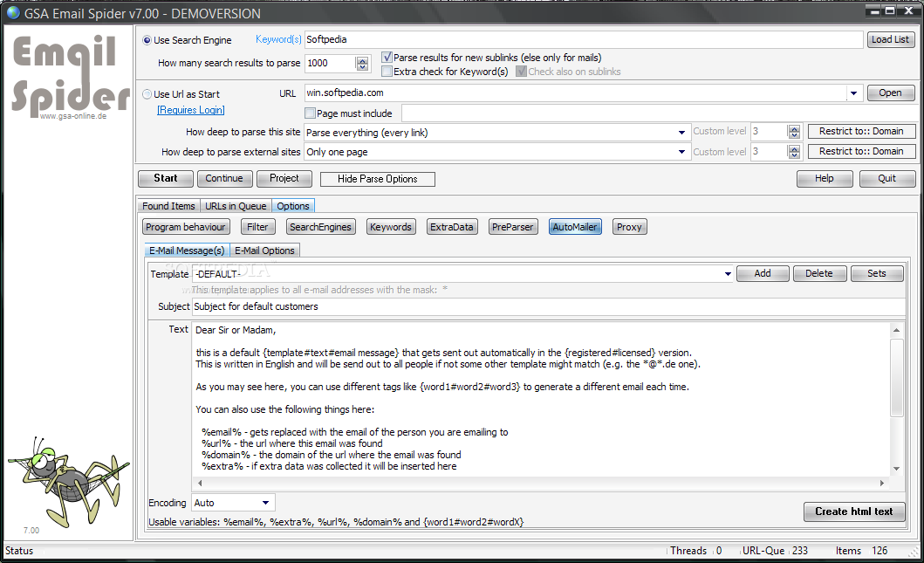The height and width of the screenshot is (563, 924).
Task: Click the Continue button
Action: [224, 179]
